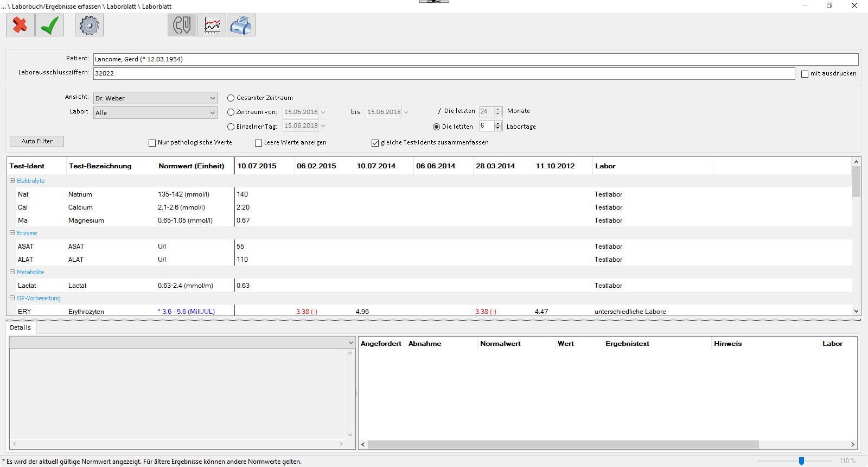
Task: Tick the Leere Werte anzeigen checkbox
Action: [x=259, y=143]
